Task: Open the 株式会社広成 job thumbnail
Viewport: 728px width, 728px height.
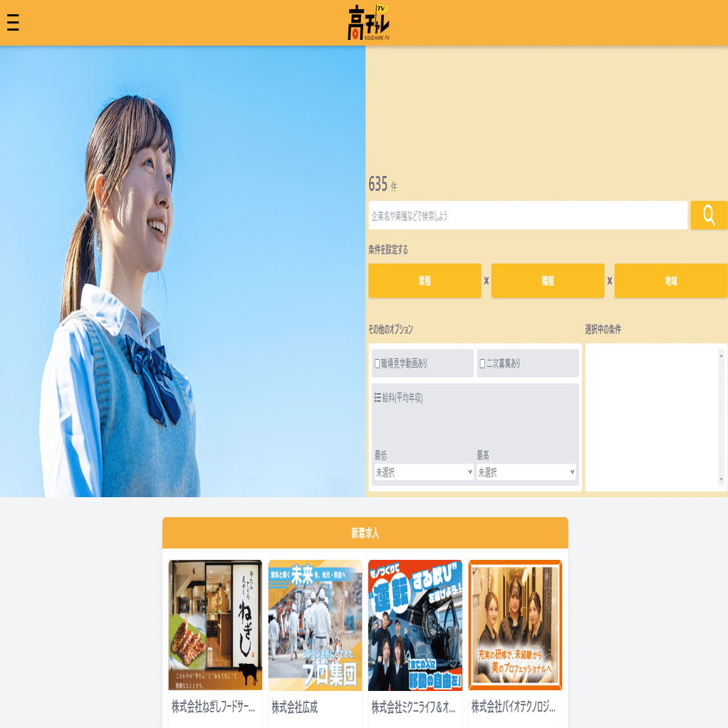Action: click(x=316, y=625)
